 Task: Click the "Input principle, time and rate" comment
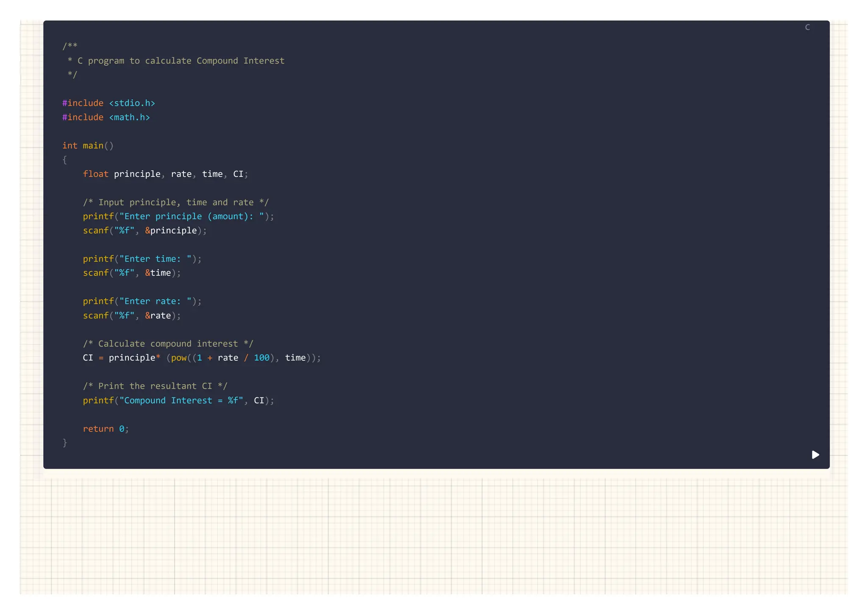[176, 202]
